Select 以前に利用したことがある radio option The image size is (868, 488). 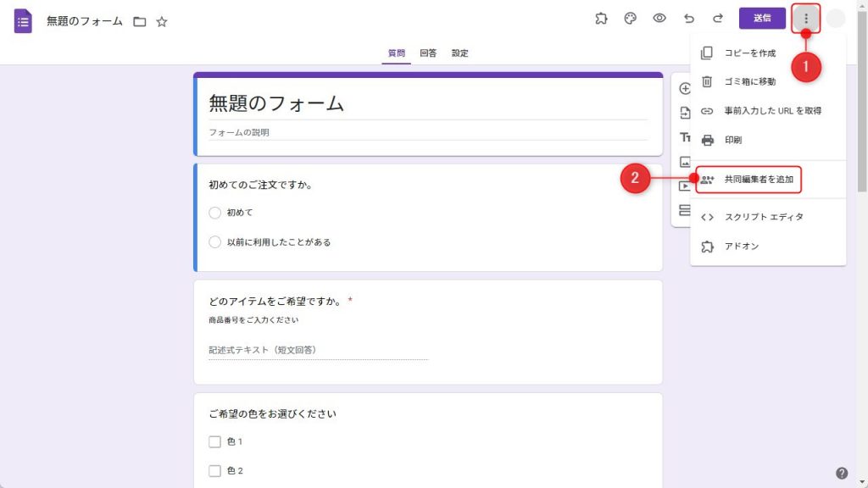pos(214,241)
